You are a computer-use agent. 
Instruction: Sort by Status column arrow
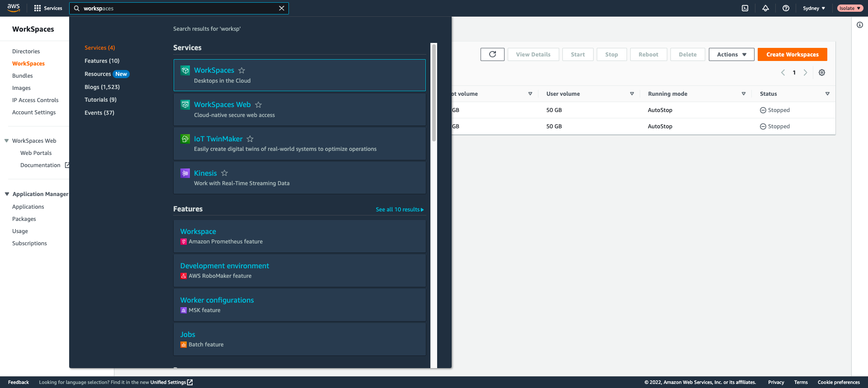pyautogui.click(x=827, y=94)
